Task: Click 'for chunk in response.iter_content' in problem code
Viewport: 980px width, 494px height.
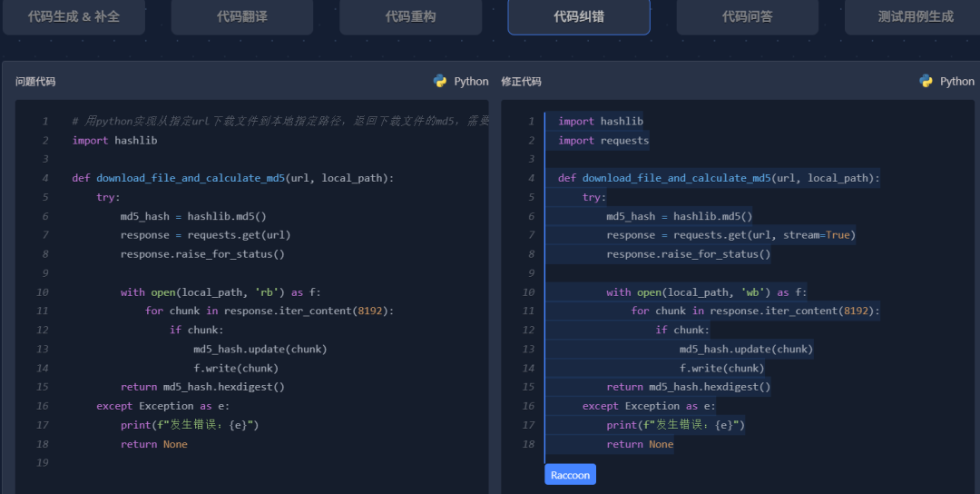Action: click(x=269, y=311)
